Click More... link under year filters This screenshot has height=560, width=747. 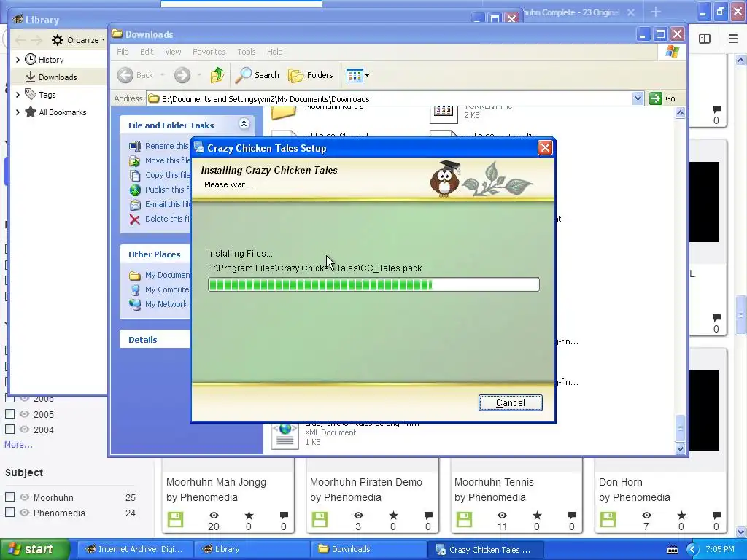(18, 444)
